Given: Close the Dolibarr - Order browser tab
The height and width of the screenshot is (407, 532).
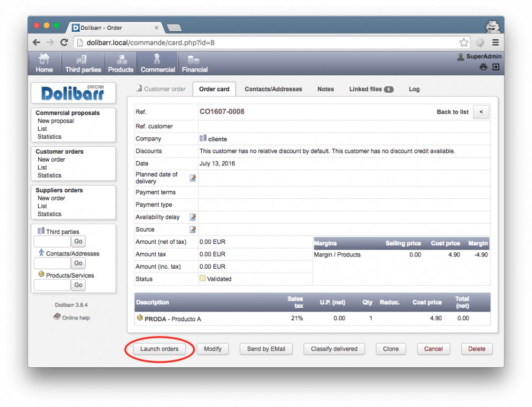Looking at the screenshot, I should [156, 28].
